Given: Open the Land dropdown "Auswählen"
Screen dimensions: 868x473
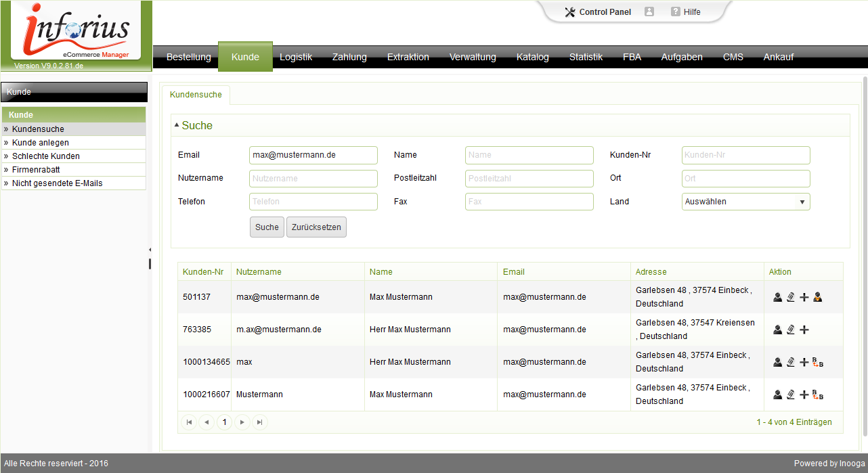Looking at the screenshot, I should pos(745,202).
